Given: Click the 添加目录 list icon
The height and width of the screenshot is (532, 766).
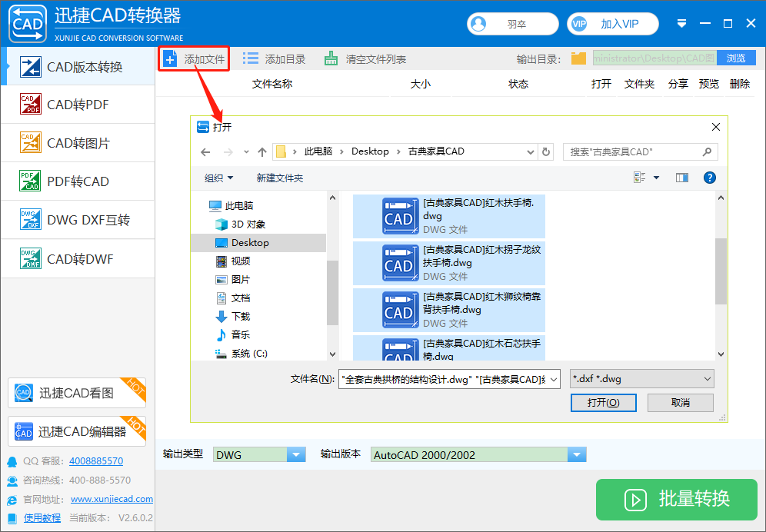Looking at the screenshot, I should [x=251, y=58].
